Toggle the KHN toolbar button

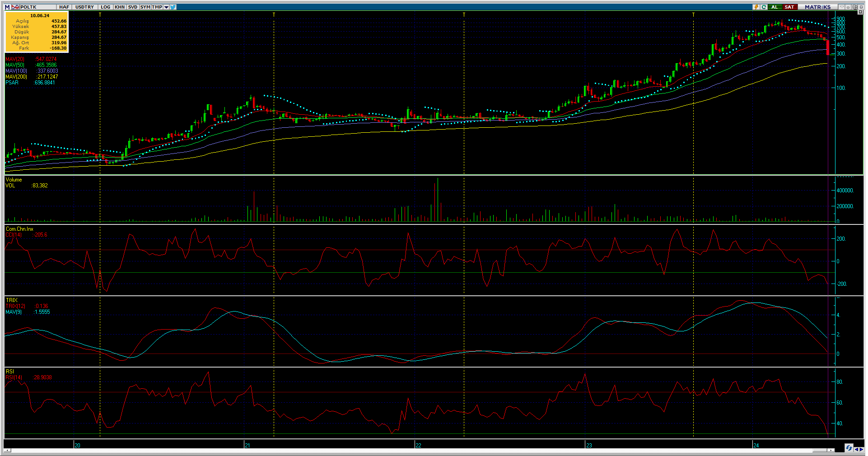[120, 7]
